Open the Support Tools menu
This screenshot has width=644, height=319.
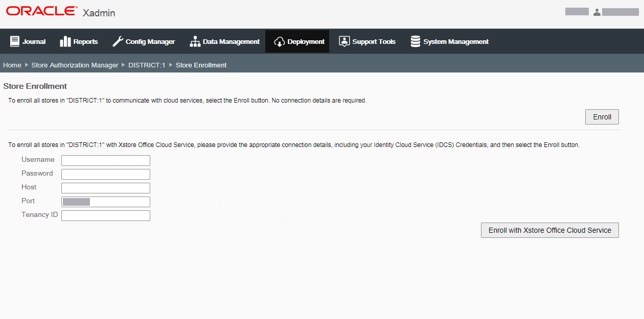point(367,41)
